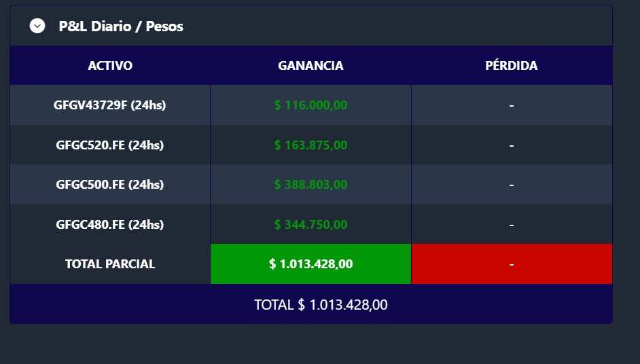Click the red partial total loss cell

click(511, 264)
